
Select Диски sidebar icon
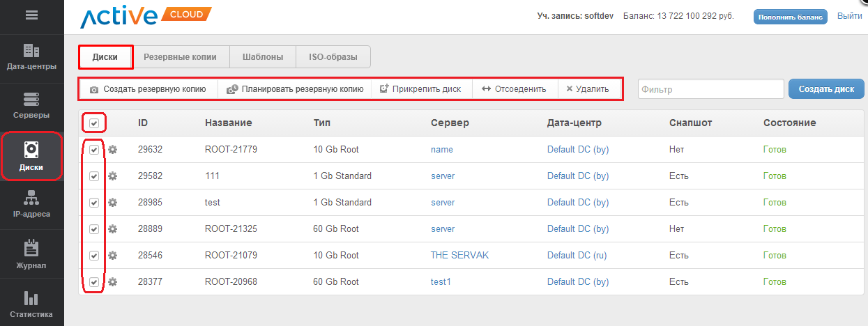pos(31,150)
